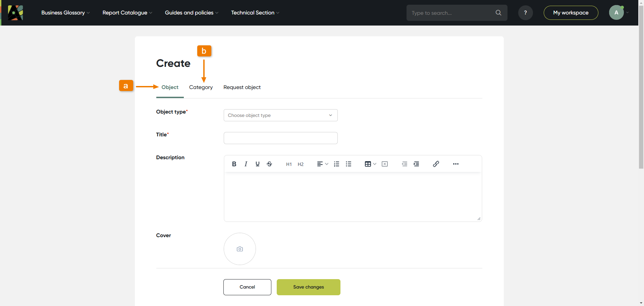Open the Business Glossary menu
The width and height of the screenshot is (644, 306).
tap(65, 13)
